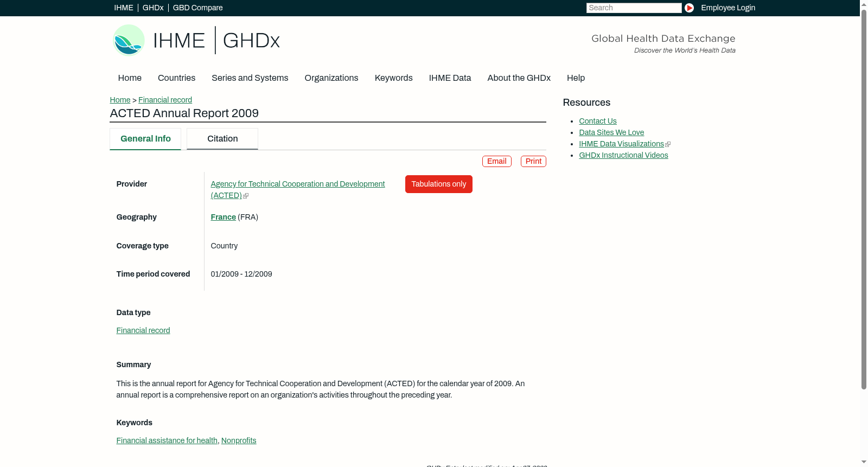Open the IHME Data menu
This screenshot has width=868, height=467.
click(450, 78)
